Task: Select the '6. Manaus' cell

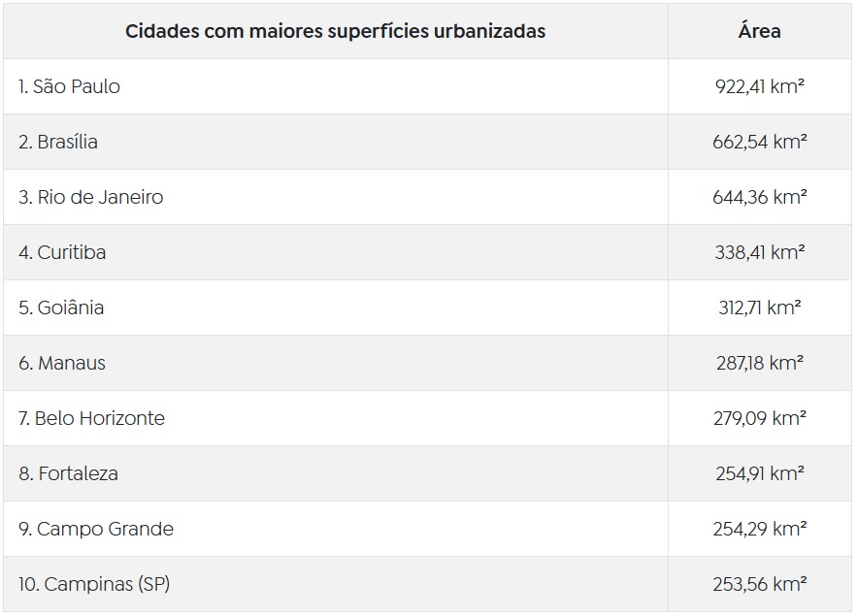Action: [x=336, y=363]
